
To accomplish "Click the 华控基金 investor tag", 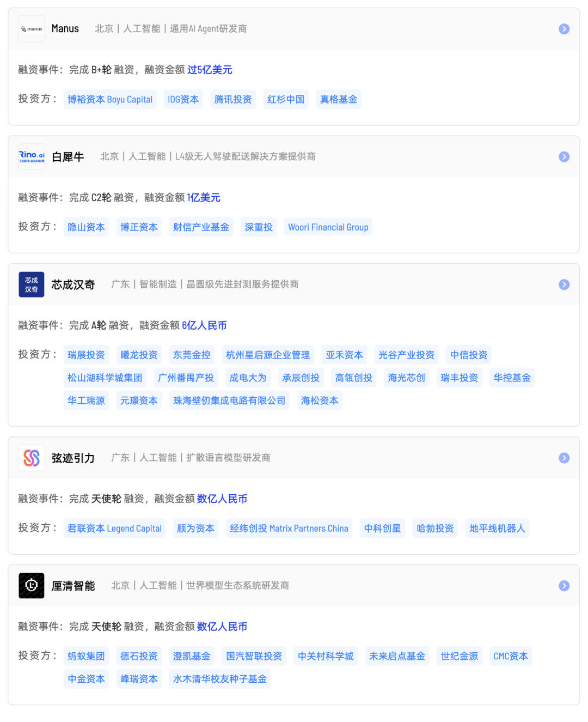I will coord(512,378).
